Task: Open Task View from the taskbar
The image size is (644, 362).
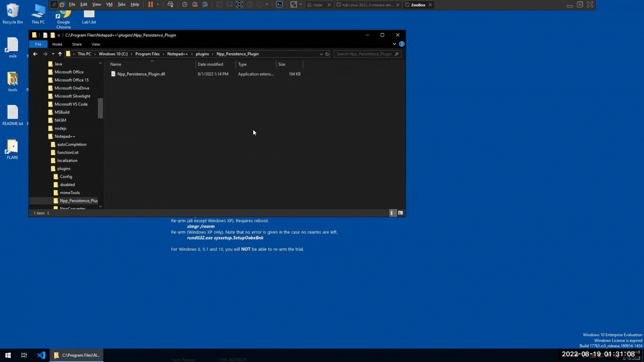Action: [x=24, y=355]
